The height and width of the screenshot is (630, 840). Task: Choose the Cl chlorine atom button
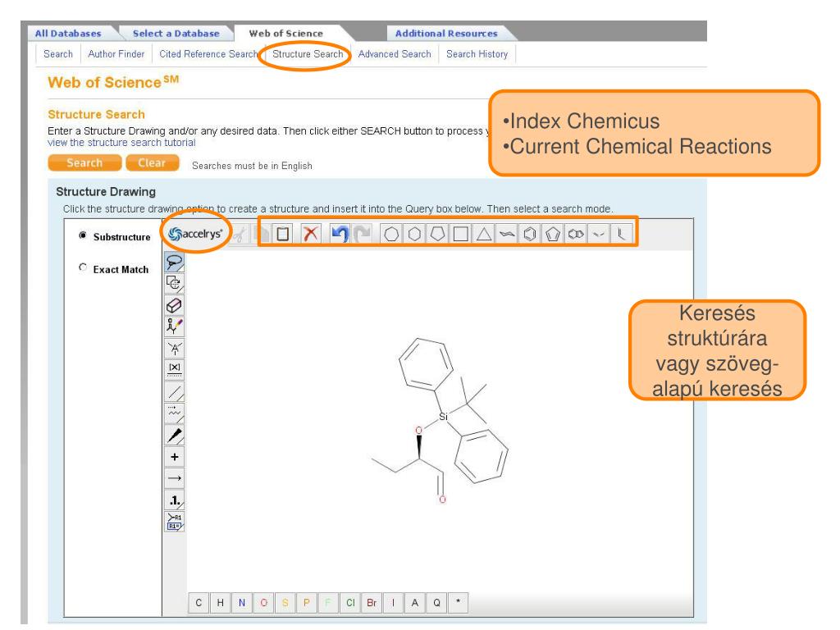[350, 603]
